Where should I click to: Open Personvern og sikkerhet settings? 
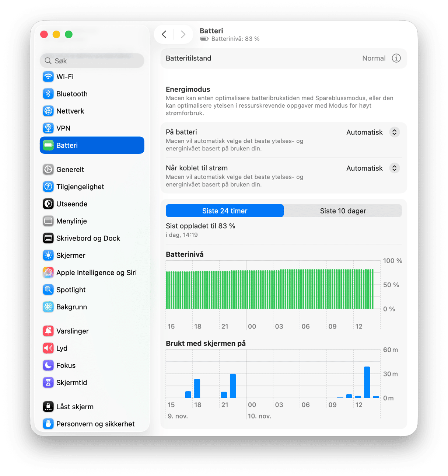92,424
